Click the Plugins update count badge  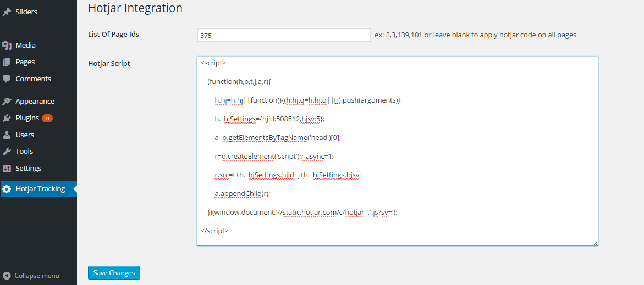point(47,118)
